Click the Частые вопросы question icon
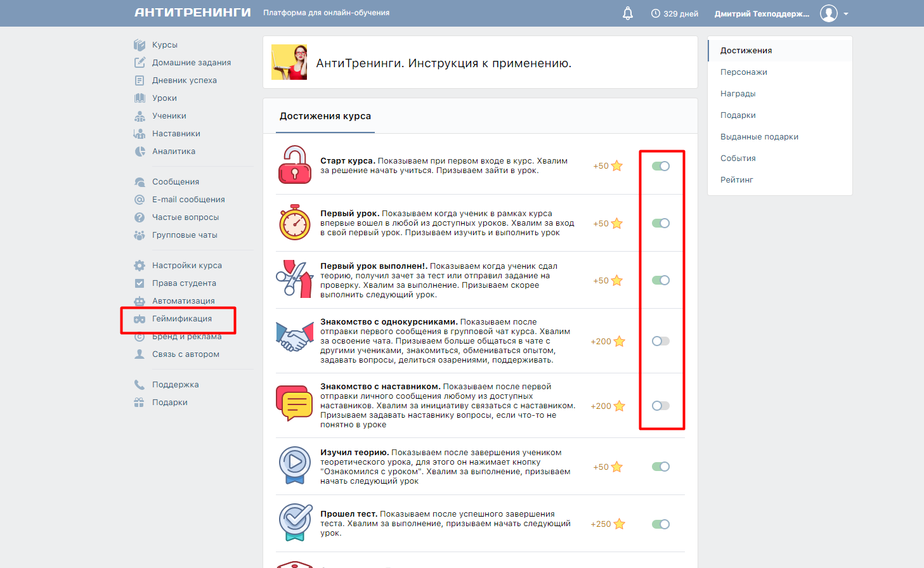 (140, 217)
